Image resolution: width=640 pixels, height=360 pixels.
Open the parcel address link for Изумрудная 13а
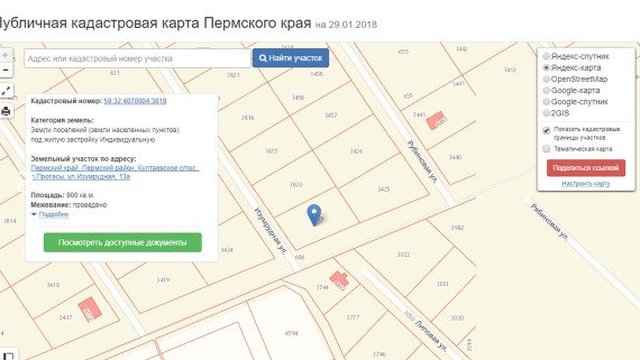[x=115, y=172]
